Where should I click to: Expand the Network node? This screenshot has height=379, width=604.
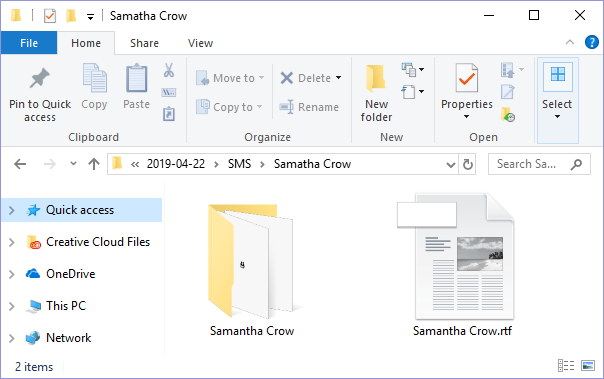tap(12, 338)
